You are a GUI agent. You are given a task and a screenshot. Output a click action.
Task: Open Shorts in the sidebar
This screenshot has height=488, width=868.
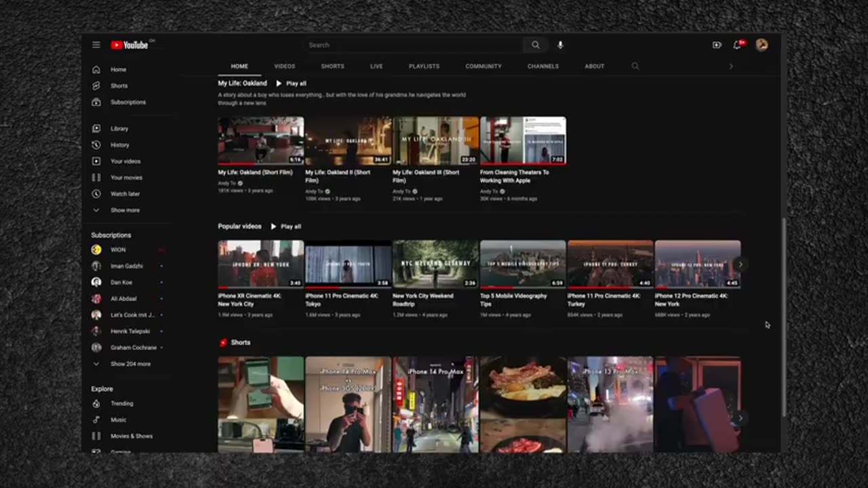coord(119,85)
